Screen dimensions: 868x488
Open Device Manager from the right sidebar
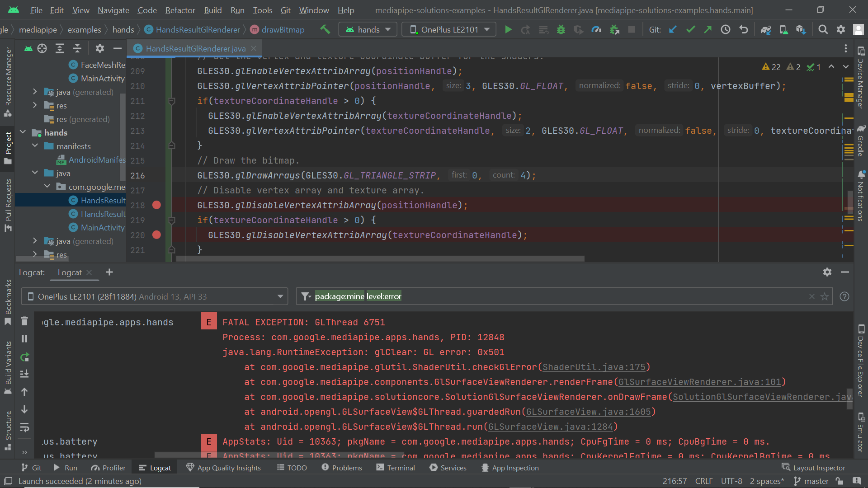point(861,81)
